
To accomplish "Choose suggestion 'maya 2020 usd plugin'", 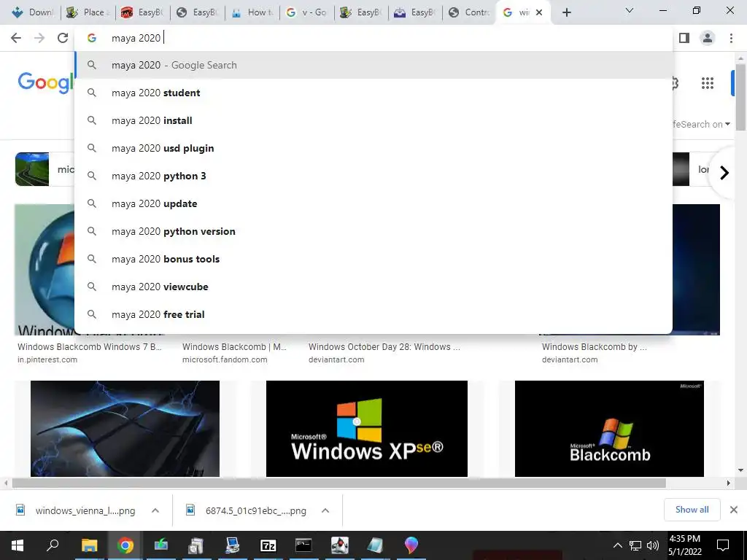I will tap(373, 148).
